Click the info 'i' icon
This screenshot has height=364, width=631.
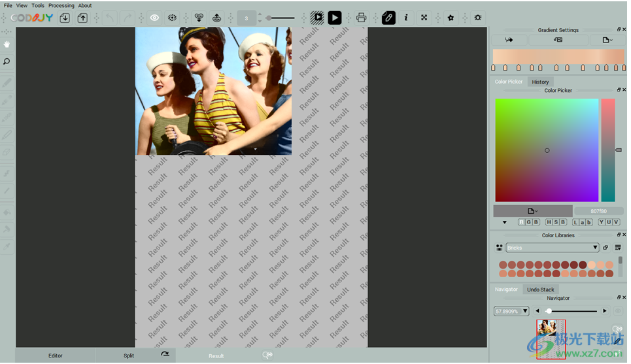pos(406,18)
